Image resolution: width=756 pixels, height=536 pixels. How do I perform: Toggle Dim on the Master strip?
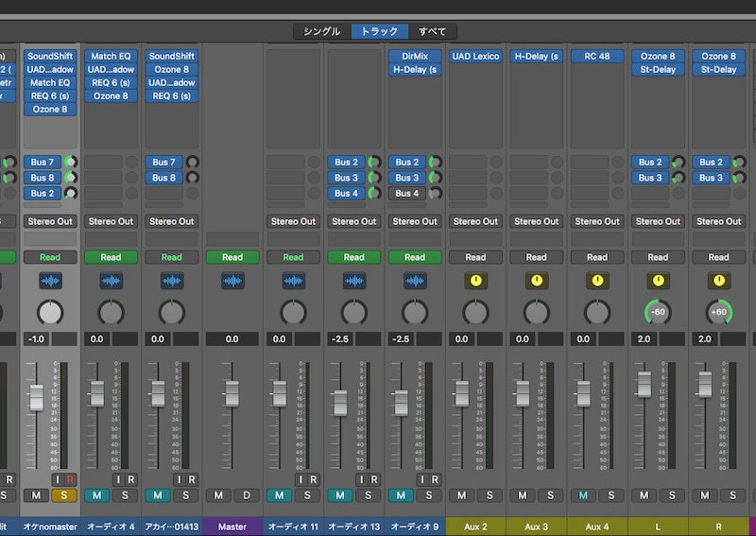point(247,495)
